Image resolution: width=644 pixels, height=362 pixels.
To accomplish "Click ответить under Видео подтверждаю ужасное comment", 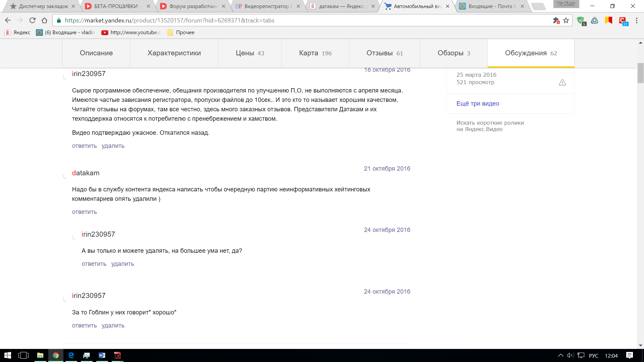I will pyautogui.click(x=84, y=146).
